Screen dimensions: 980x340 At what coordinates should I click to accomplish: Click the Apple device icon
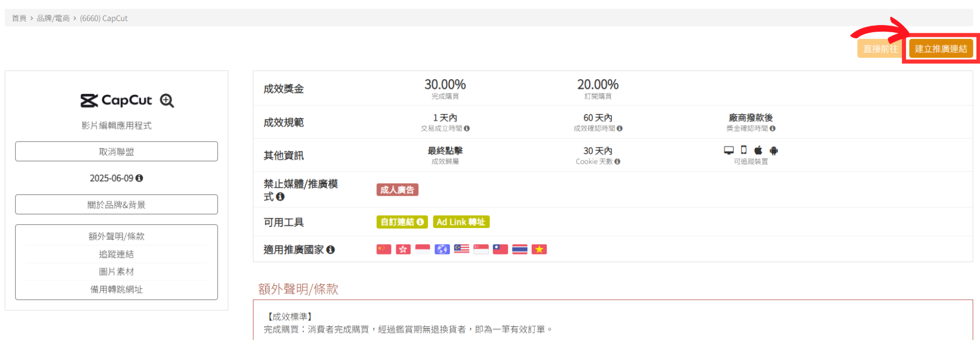pos(758,150)
